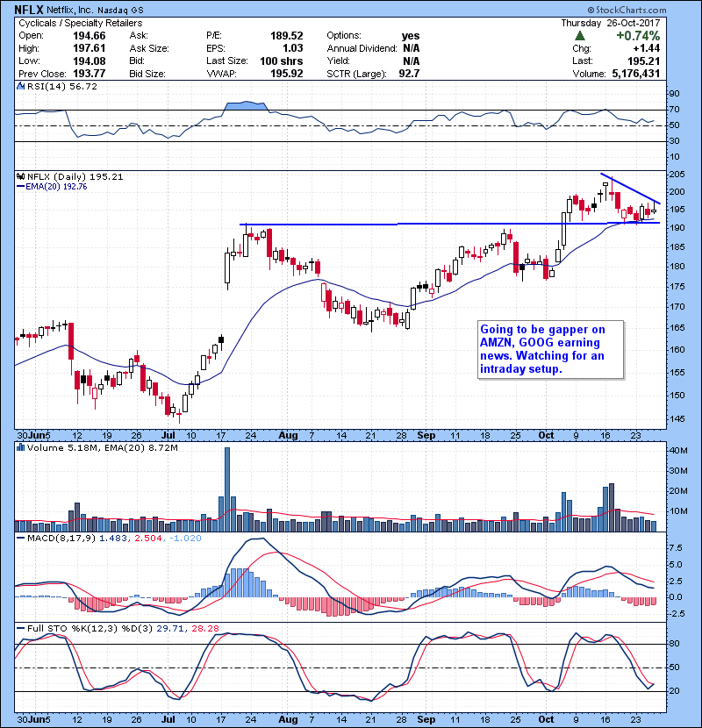This screenshot has height=728, width=702.
Task: Click the Volume 5.18M, EMA(20) 8.72M label
Action: (102, 447)
